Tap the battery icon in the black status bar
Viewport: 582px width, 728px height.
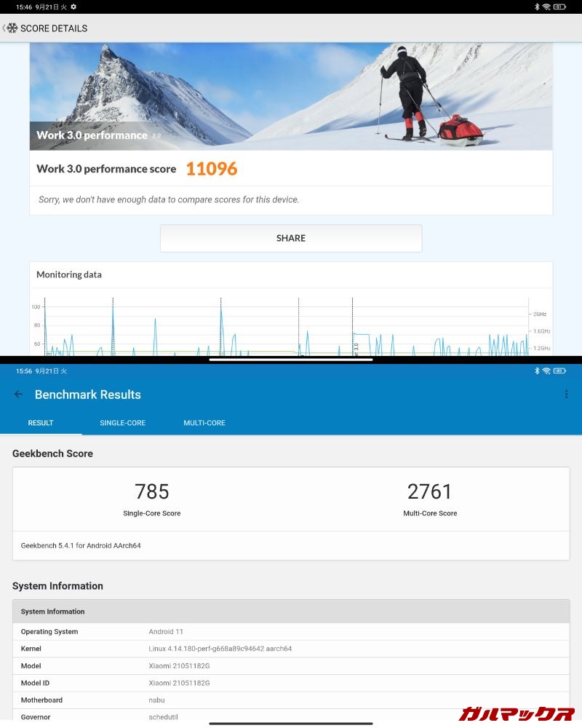[559, 7]
